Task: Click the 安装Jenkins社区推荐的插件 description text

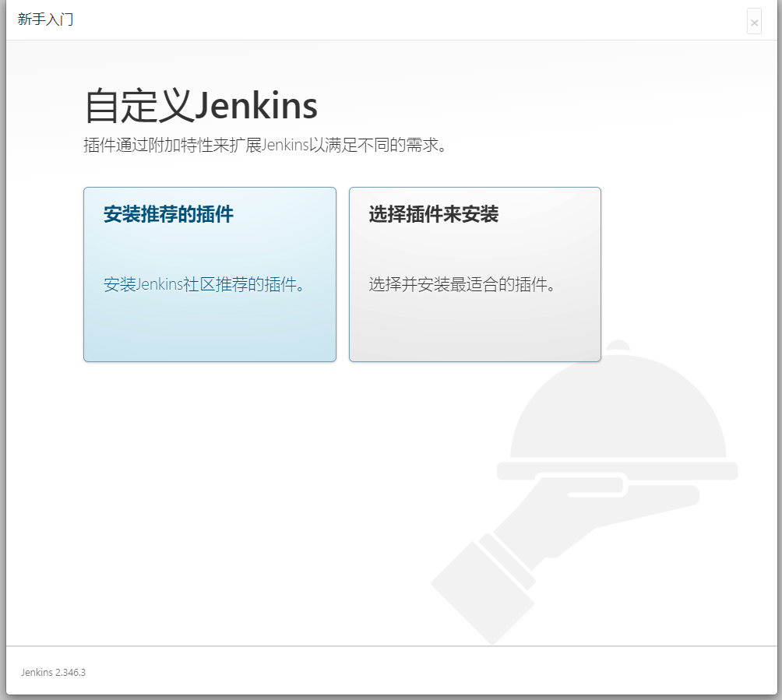Action: coord(204,284)
